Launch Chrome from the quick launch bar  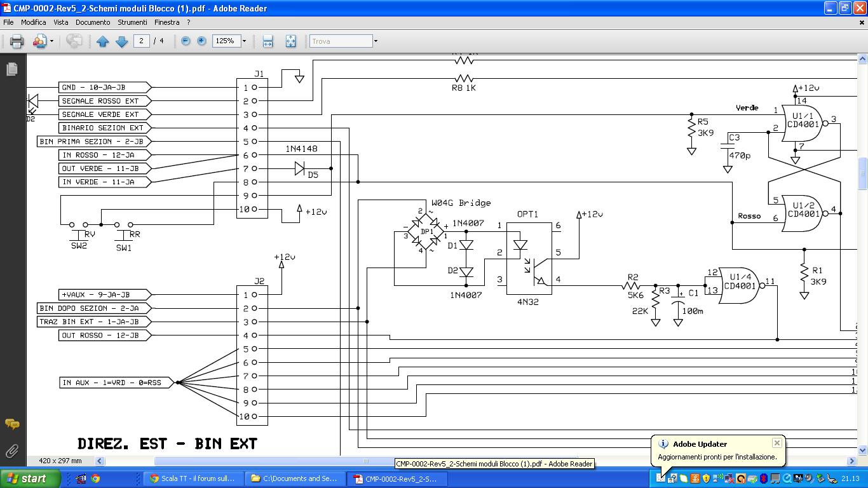point(95,479)
